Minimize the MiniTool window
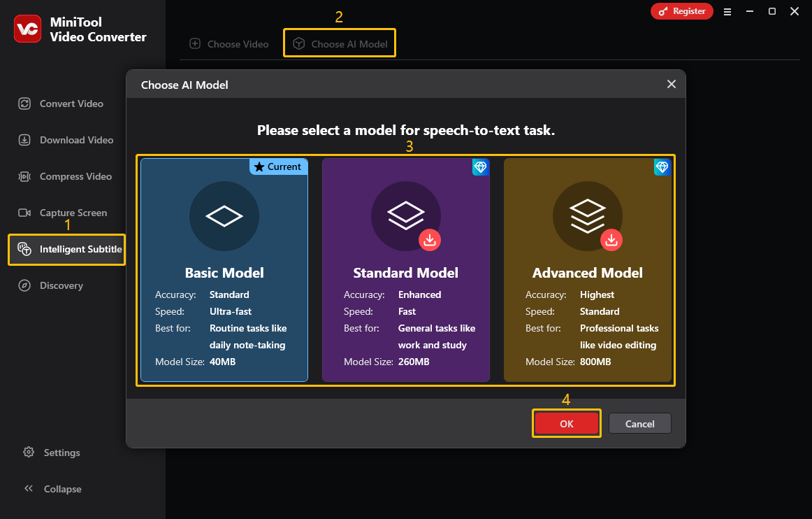This screenshot has width=812, height=519. (749, 11)
